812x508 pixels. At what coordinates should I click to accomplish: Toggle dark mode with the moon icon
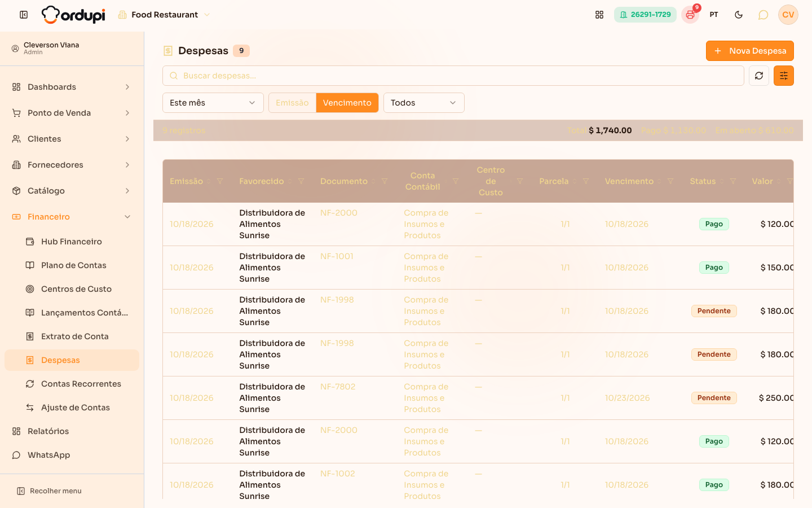(x=739, y=15)
